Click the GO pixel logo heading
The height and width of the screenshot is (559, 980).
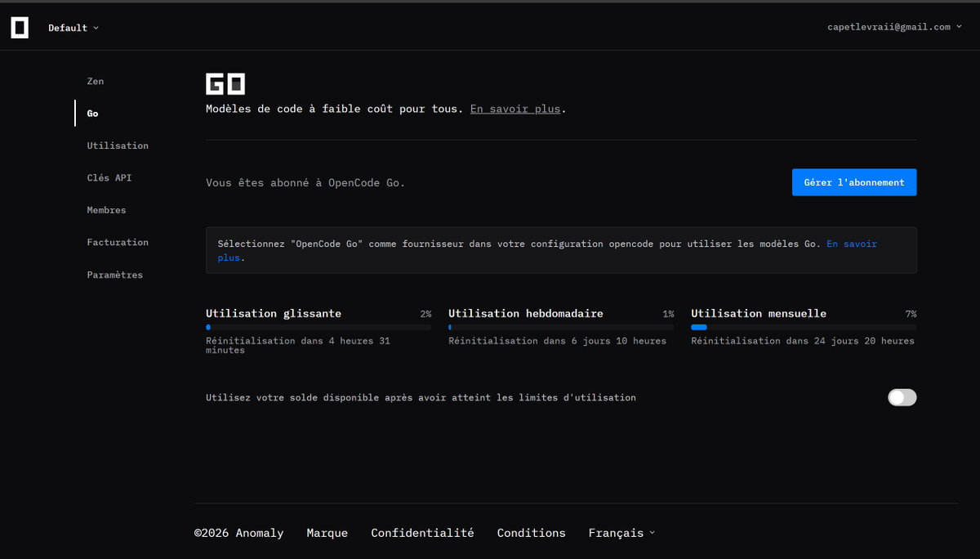coord(225,83)
